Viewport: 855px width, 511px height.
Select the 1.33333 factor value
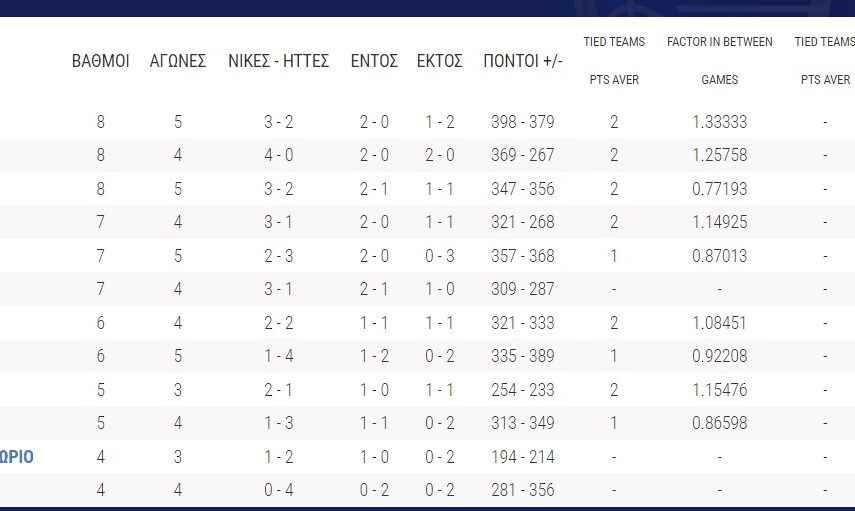(719, 122)
